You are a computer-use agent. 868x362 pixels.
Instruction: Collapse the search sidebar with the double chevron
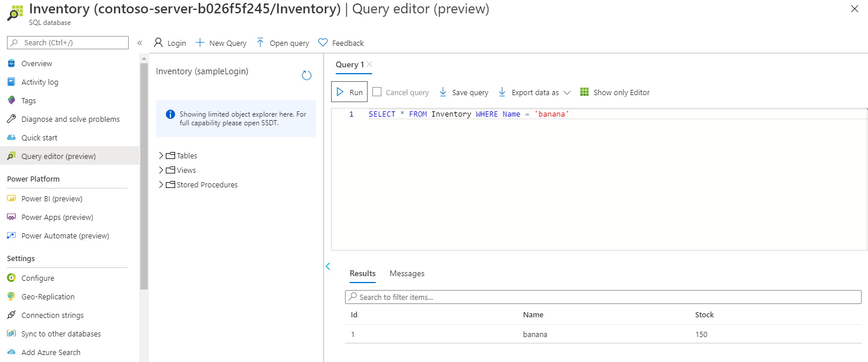click(139, 42)
